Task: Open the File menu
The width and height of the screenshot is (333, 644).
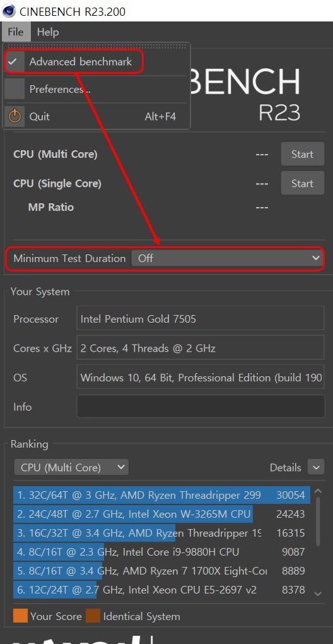Action: point(16,32)
